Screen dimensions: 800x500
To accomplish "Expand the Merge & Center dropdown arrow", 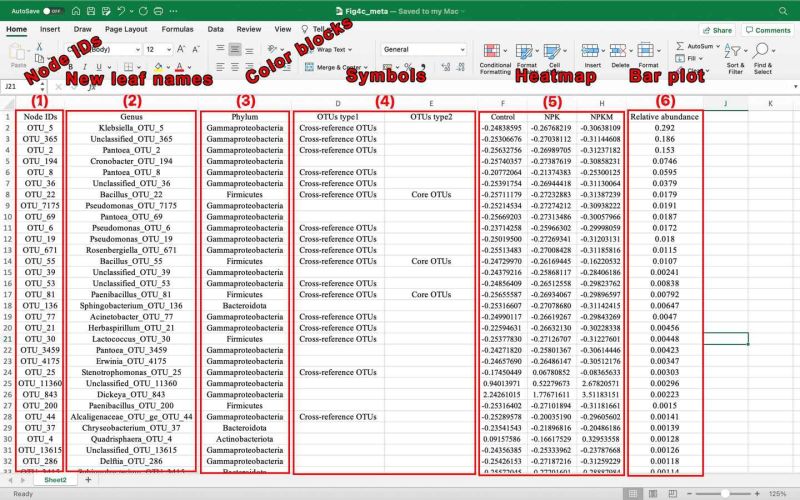I will click(365, 67).
